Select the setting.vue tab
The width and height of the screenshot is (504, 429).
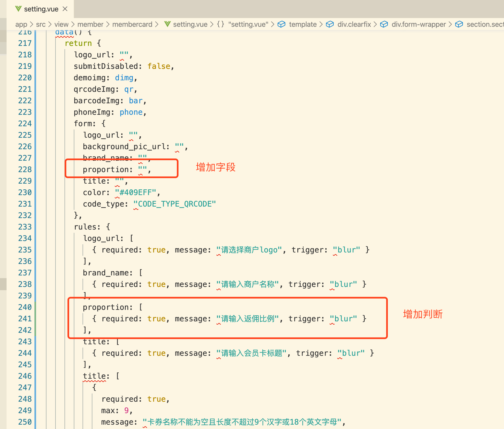click(41, 9)
